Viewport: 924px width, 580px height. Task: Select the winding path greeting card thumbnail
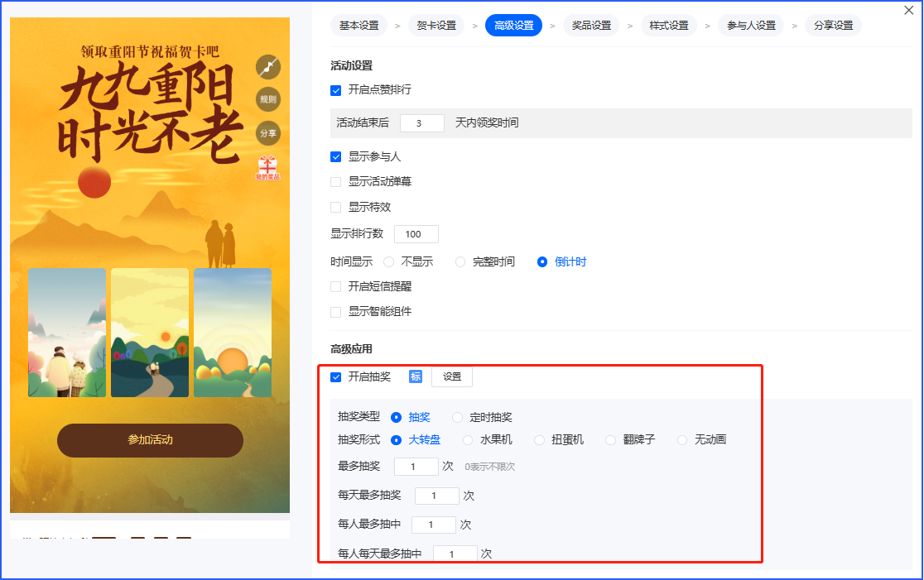point(150,333)
